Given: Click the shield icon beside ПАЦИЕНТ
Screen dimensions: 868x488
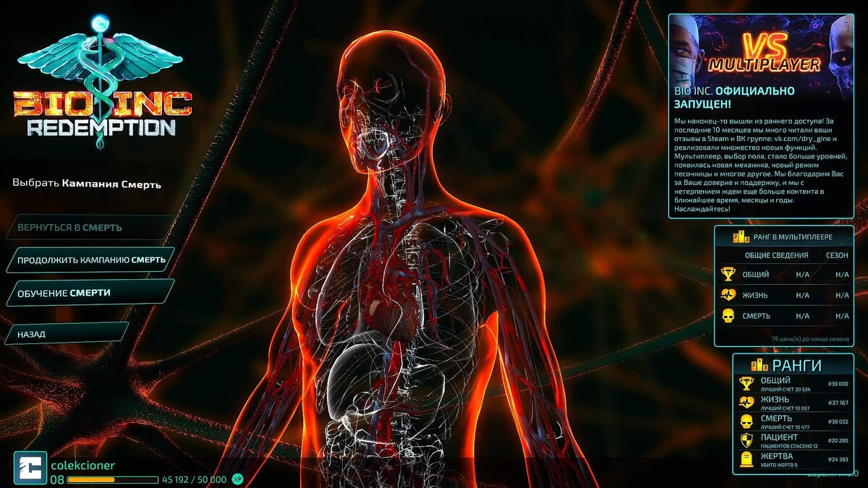Looking at the screenshot, I should click(x=746, y=440).
